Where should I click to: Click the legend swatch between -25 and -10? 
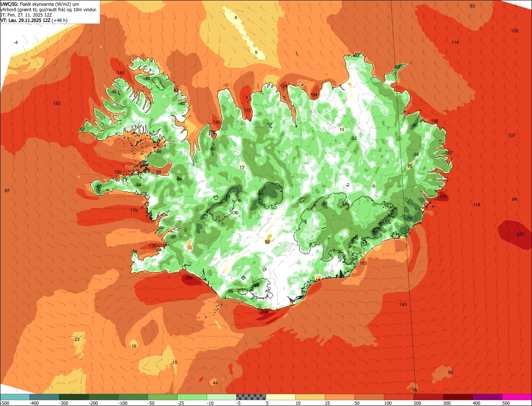(x=192, y=397)
